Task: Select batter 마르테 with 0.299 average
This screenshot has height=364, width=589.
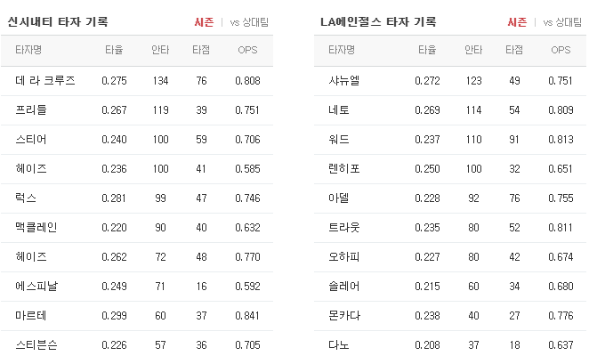Action: pos(31,316)
